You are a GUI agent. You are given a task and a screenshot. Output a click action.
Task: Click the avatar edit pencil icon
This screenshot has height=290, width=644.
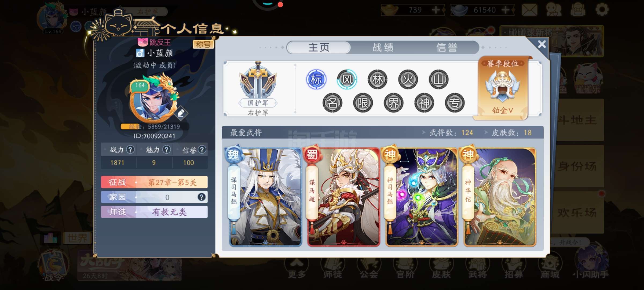coord(181,113)
